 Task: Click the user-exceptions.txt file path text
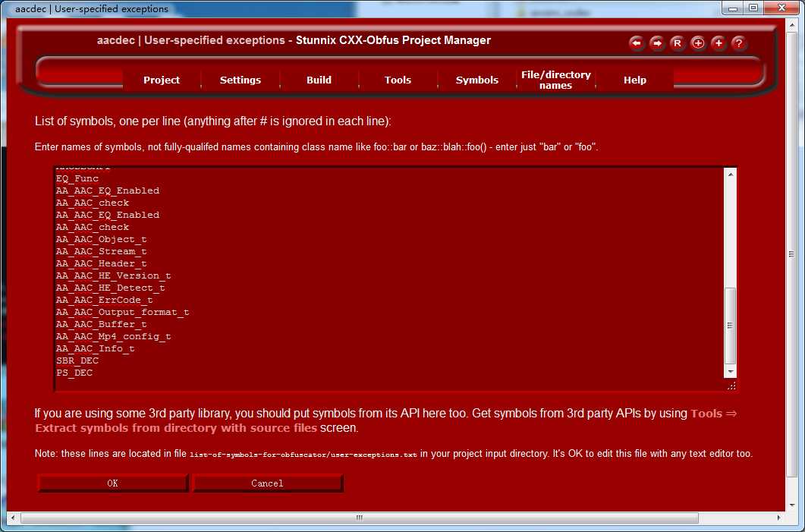pos(303,455)
